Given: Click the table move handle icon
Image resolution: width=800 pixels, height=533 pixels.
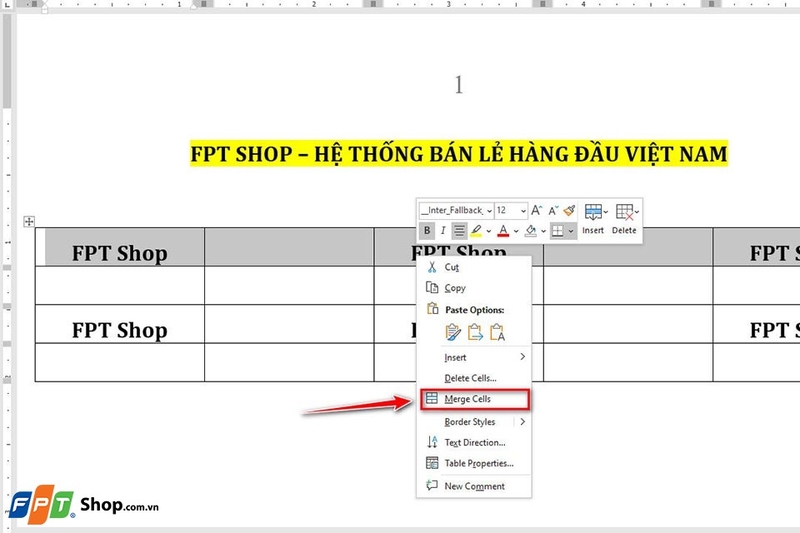Looking at the screenshot, I should point(29,221).
